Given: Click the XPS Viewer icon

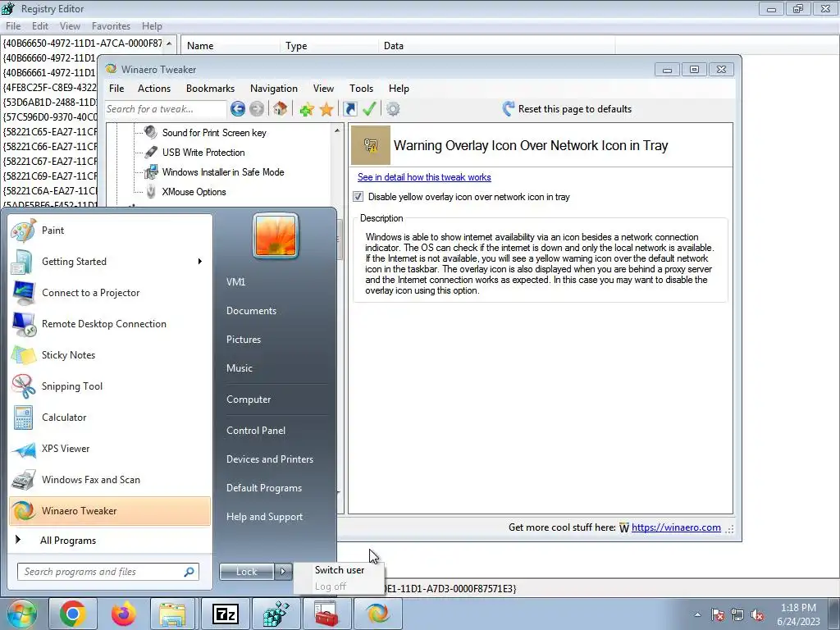Looking at the screenshot, I should point(24,449).
